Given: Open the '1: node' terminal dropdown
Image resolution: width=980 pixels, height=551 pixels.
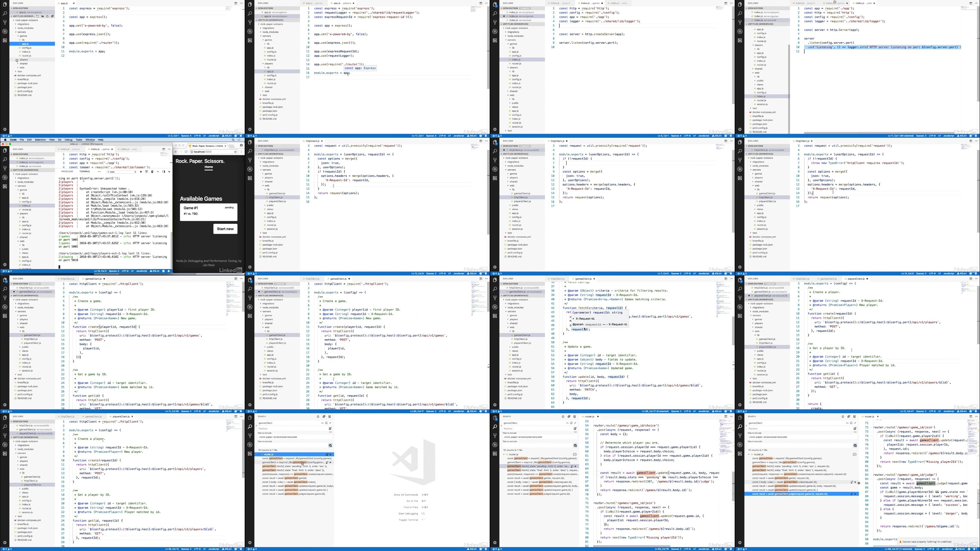Looking at the screenshot, I should coord(121,172).
